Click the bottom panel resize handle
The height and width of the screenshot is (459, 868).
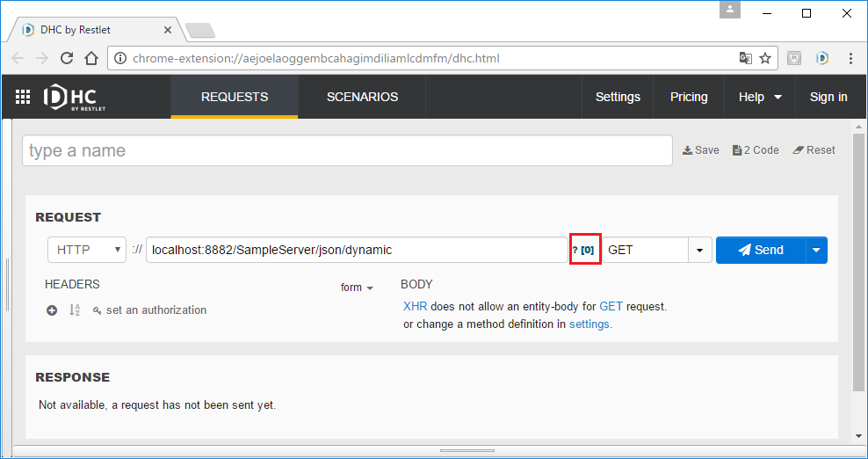467,451
